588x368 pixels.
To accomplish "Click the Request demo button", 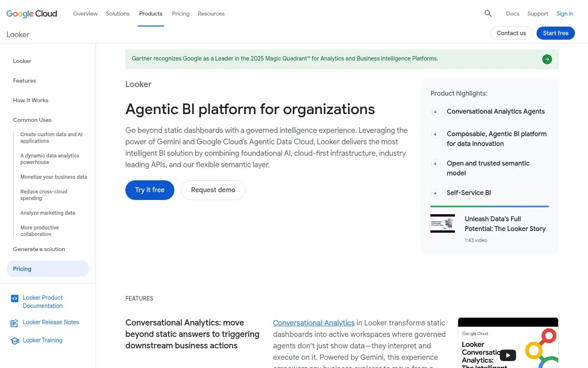I will [213, 190].
